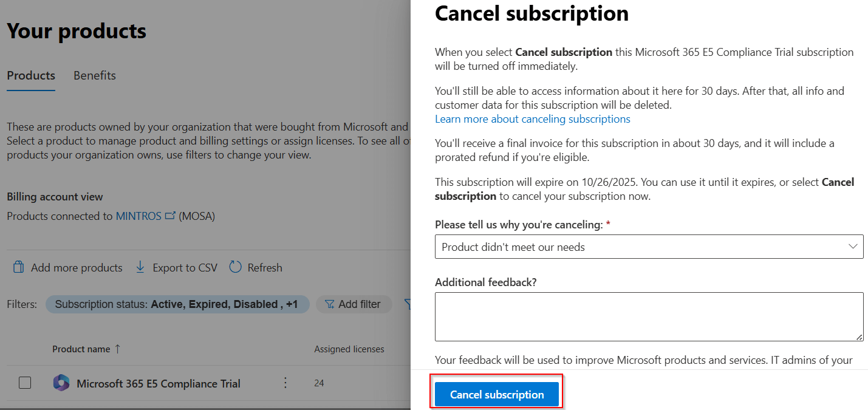Click inside the Additional feedback box
Viewport: 868px width, 410px height.
click(649, 316)
